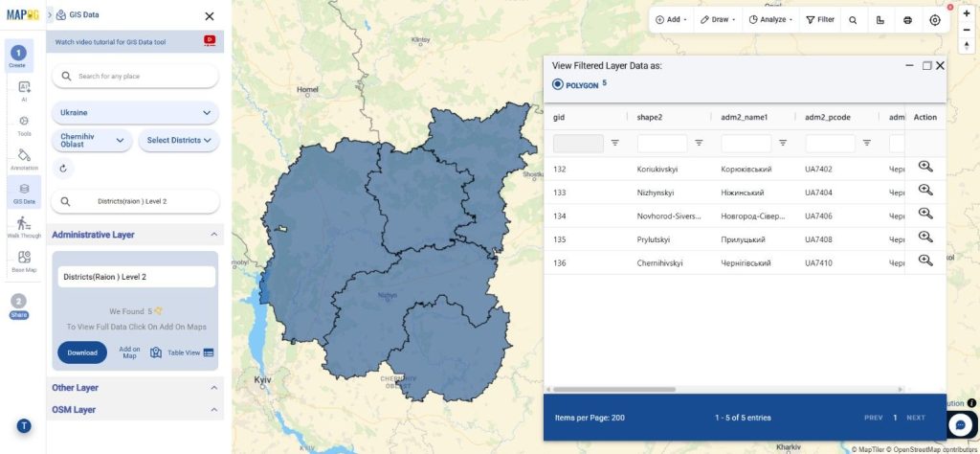The height and width of the screenshot is (454, 980).
Task: Zoom out the map with minus
Action: pos(967,30)
